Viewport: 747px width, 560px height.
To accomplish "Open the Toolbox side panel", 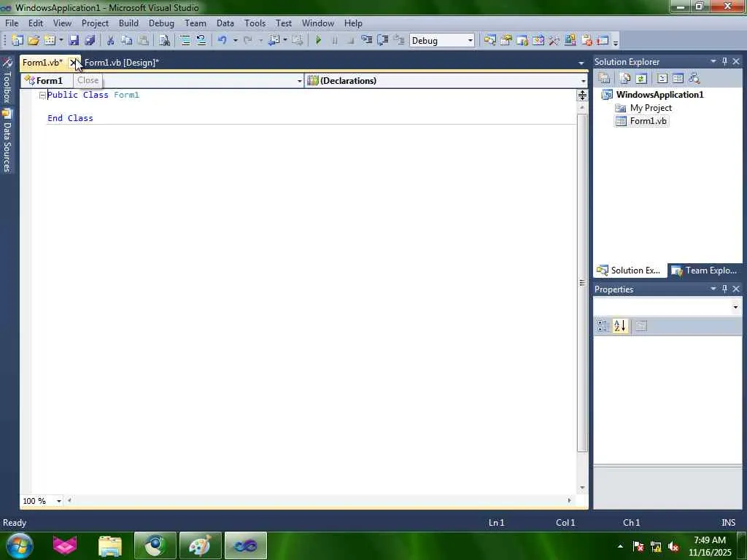I will point(7,80).
